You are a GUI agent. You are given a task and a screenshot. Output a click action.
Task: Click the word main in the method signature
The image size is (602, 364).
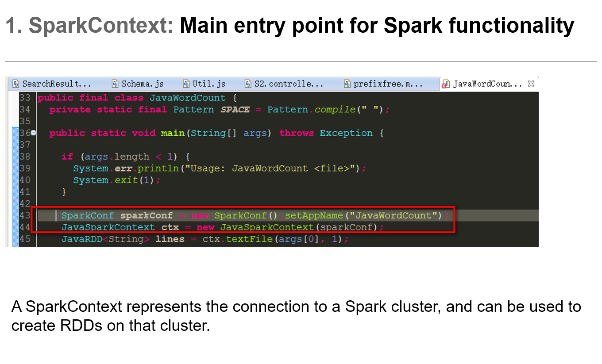(173, 133)
